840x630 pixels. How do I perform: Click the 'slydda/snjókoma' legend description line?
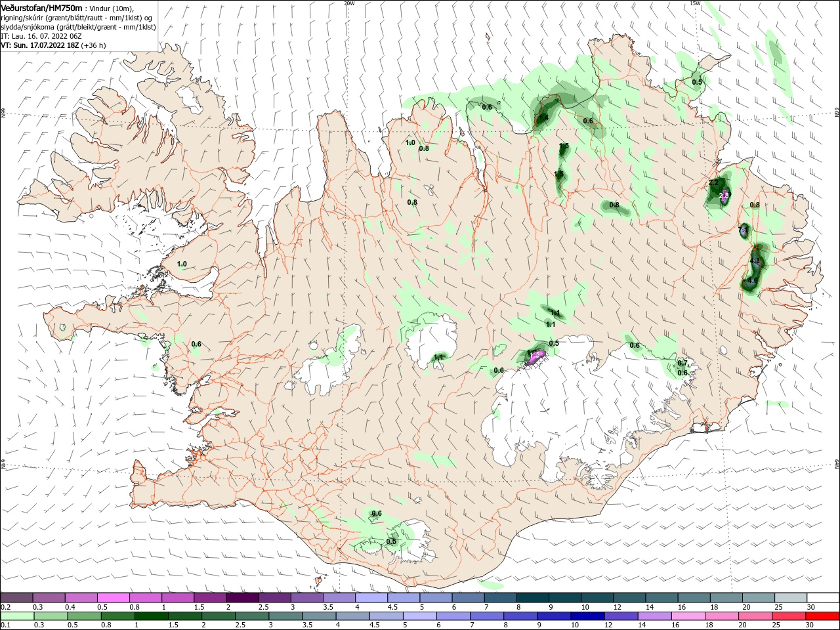click(x=78, y=27)
